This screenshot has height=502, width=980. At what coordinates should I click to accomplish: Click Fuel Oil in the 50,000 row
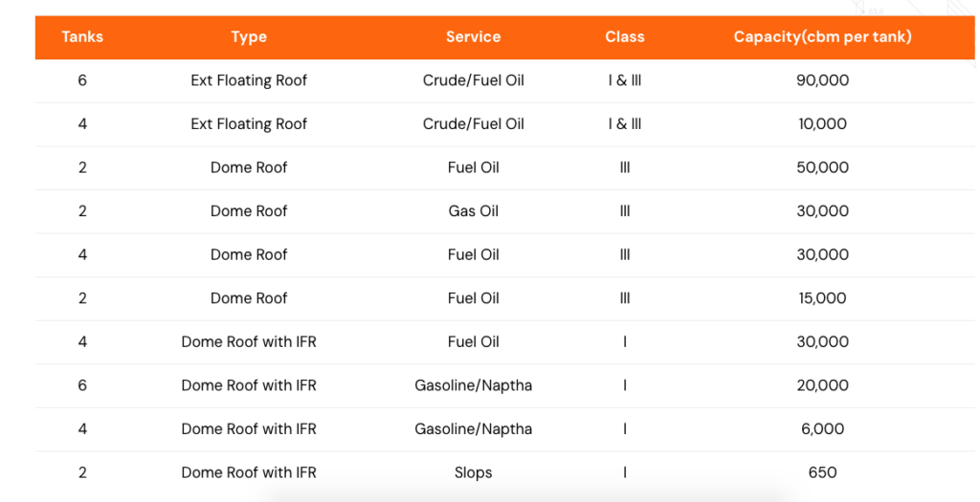pyautogui.click(x=473, y=167)
